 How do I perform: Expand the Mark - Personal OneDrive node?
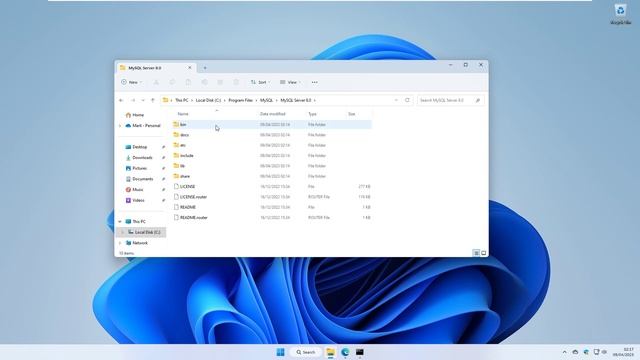click(120, 126)
